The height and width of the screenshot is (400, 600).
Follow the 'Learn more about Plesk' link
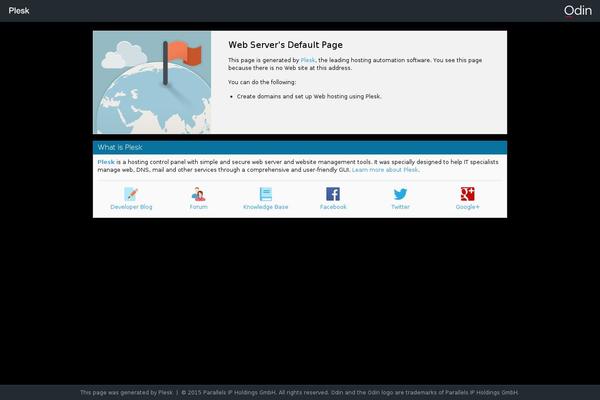[x=385, y=170]
